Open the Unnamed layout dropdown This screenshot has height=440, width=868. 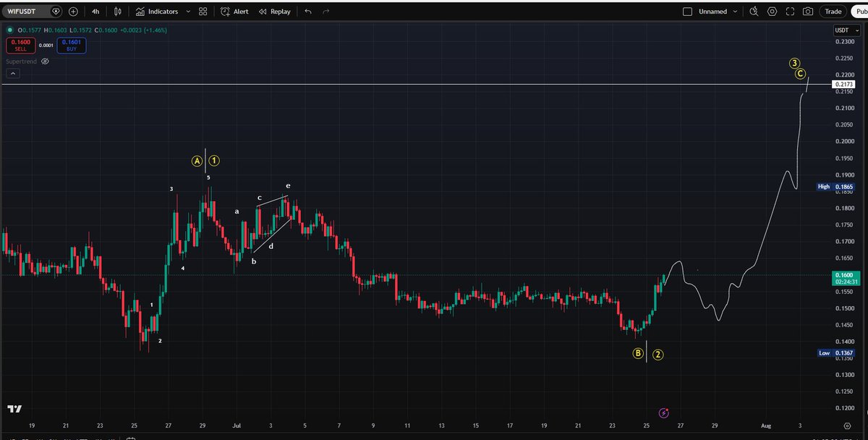coord(718,12)
